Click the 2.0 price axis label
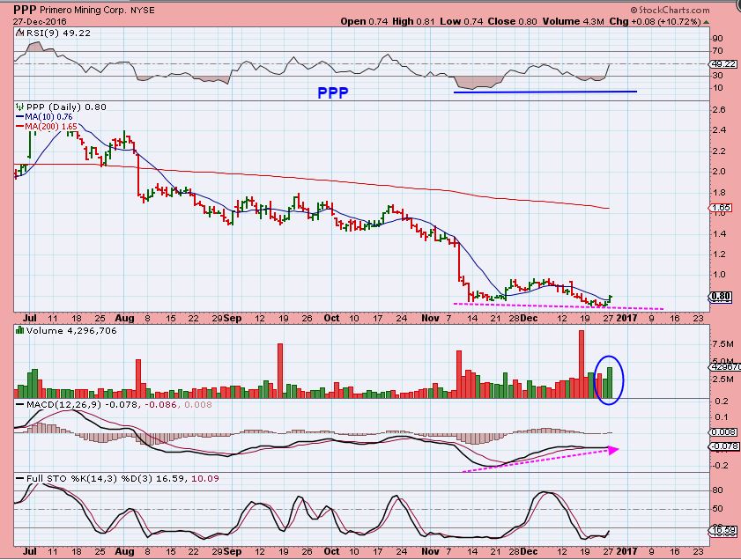Viewport: 741px width, 560px height. (x=719, y=172)
